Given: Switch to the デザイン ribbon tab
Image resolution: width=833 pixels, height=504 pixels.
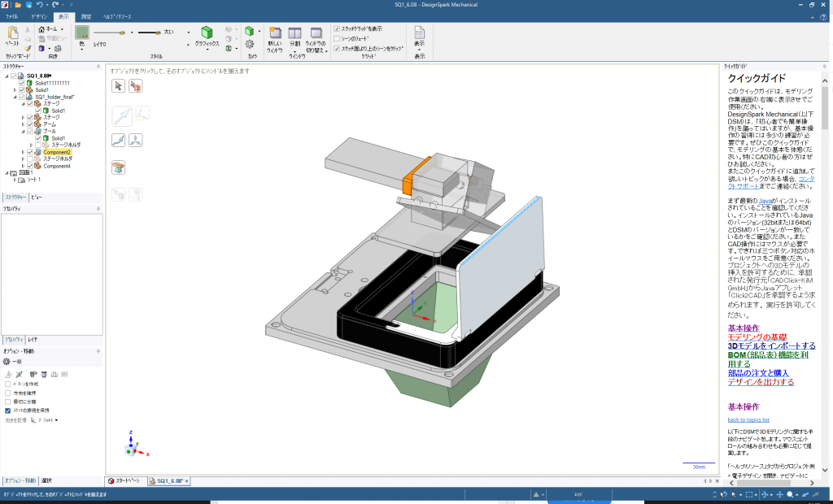Looking at the screenshot, I should [38, 16].
